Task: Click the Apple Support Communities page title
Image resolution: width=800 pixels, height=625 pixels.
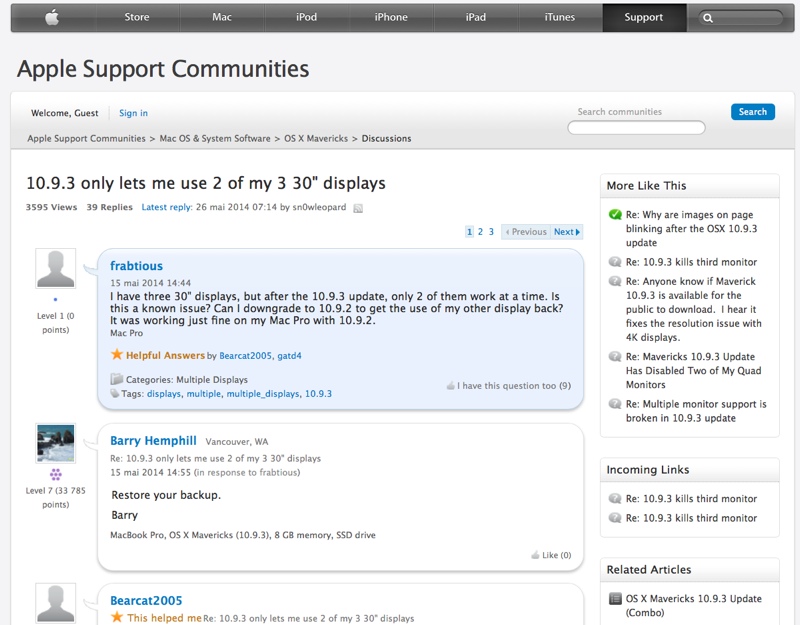Action: (163, 69)
